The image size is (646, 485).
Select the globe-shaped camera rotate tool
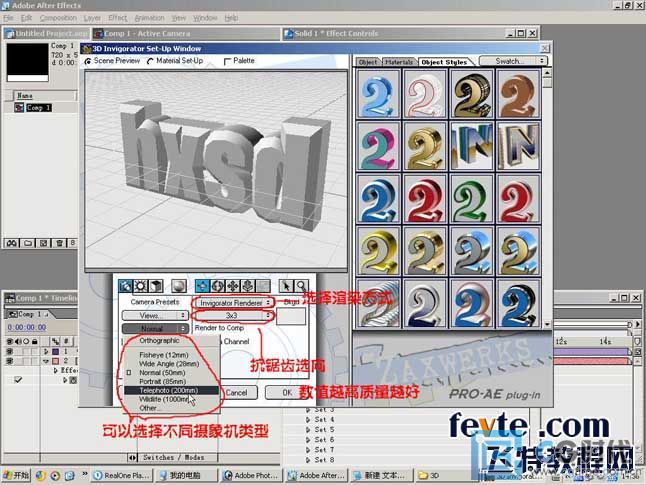[217, 286]
